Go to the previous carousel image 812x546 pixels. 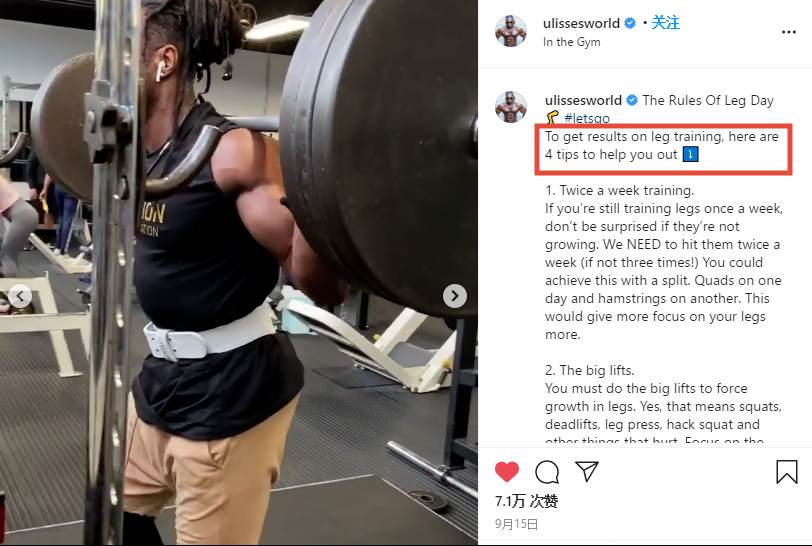(20, 296)
